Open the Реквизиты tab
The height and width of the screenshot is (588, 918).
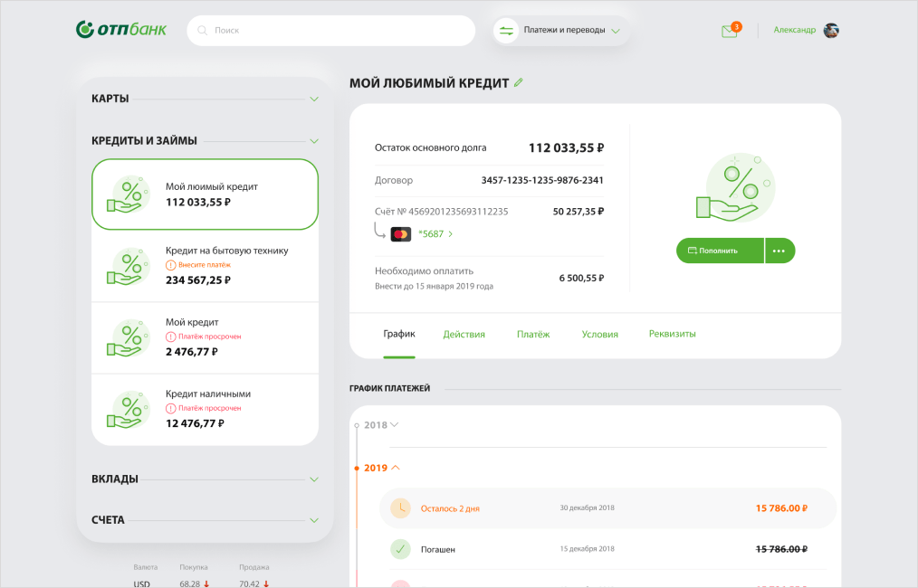tap(672, 334)
